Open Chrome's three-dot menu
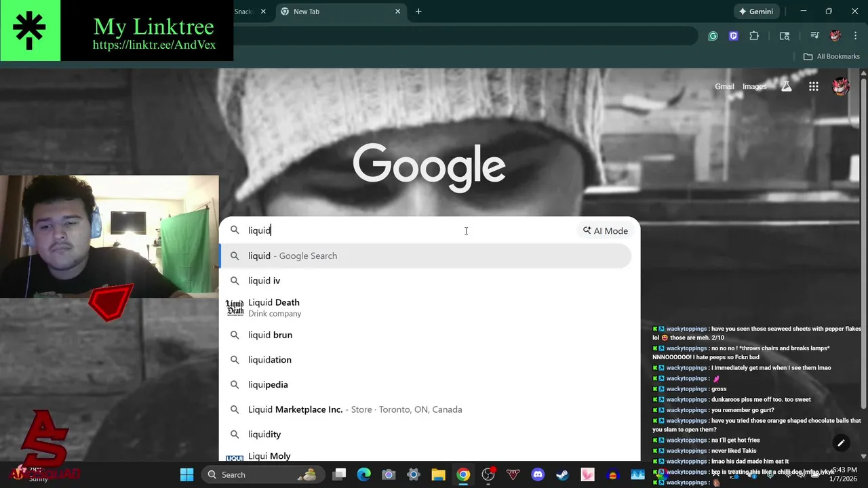This screenshot has width=868, height=488. click(855, 36)
